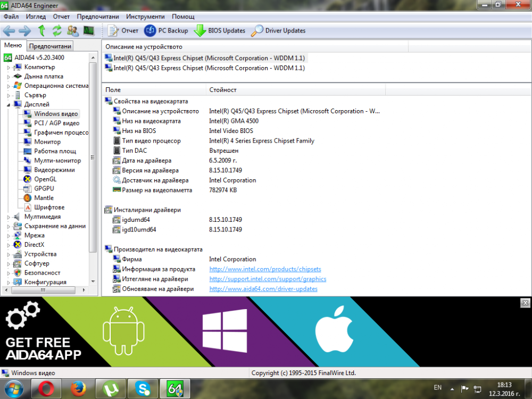Expand the Дънна платка node
This screenshot has height=399, width=532.
click(x=9, y=77)
